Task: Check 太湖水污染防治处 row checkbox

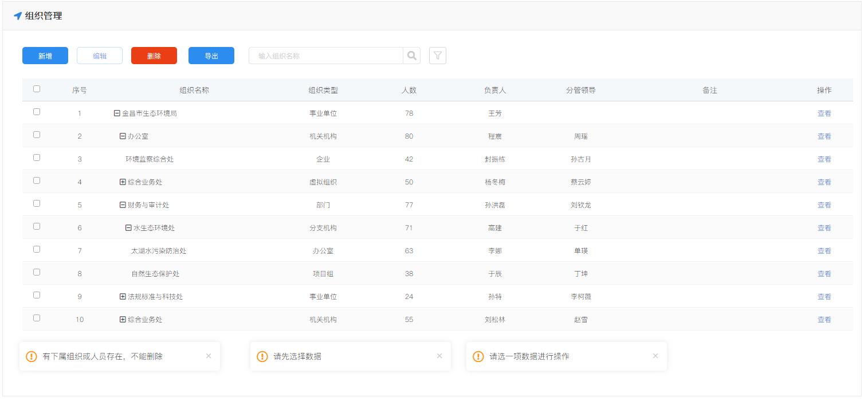Action: coord(37,249)
